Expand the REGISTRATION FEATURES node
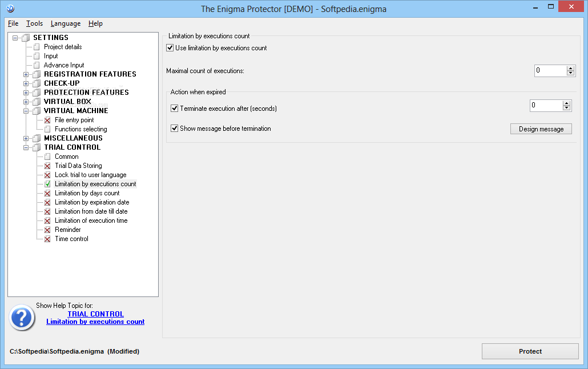This screenshot has width=588, height=369. (26, 74)
